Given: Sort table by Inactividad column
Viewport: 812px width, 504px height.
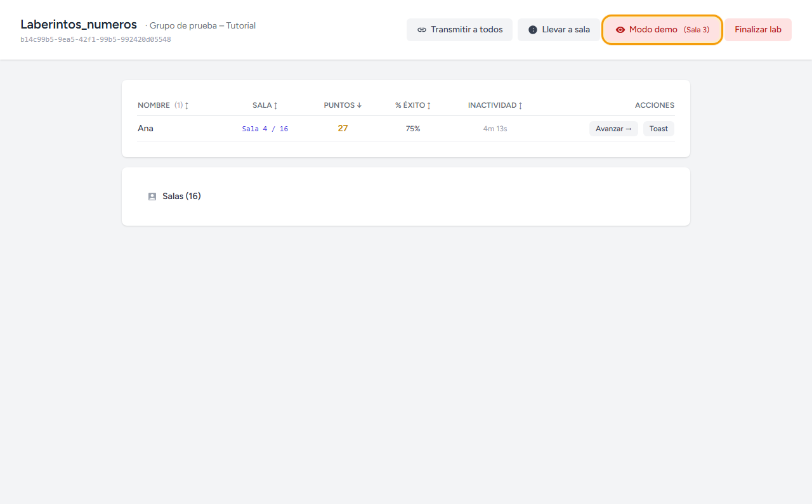Looking at the screenshot, I should 495,105.
